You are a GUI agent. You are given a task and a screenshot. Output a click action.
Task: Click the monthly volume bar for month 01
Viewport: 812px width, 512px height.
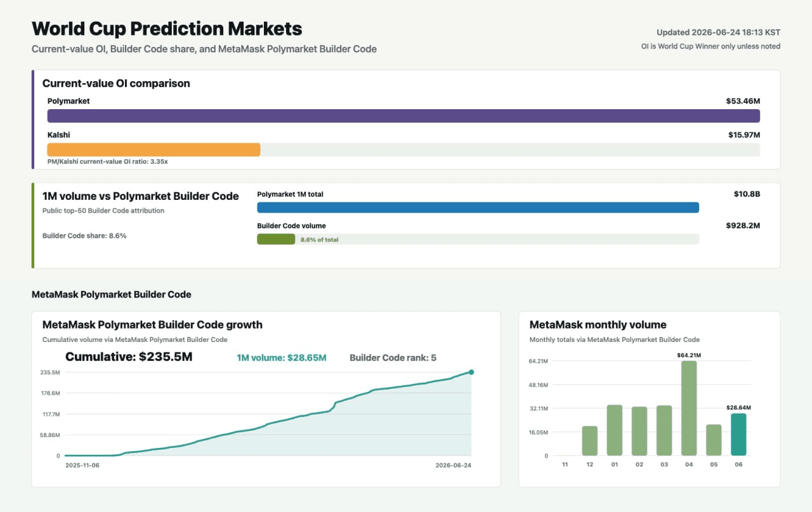pos(615,430)
